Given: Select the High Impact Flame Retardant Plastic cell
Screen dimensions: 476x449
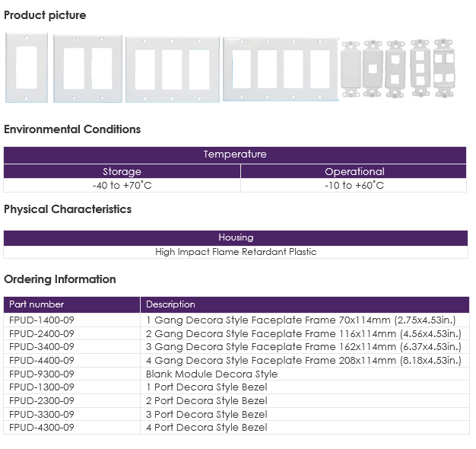Looking at the screenshot, I should click(x=236, y=252).
